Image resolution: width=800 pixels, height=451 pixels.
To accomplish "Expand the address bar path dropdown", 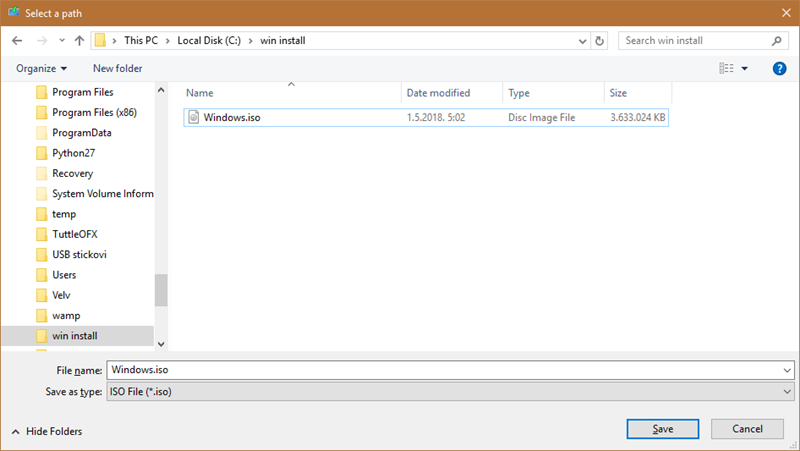I will pyautogui.click(x=582, y=41).
